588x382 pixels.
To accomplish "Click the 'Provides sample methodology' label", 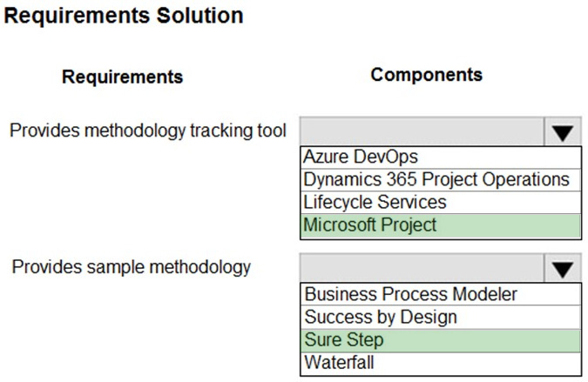I will [132, 266].
